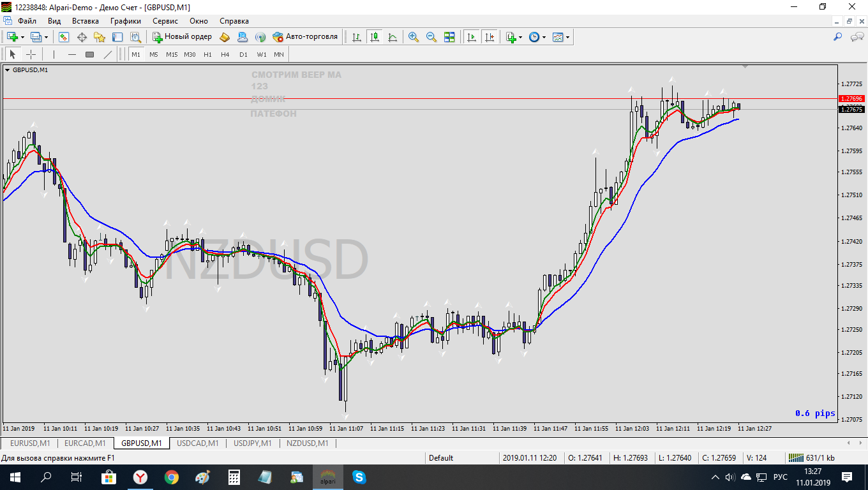The width and height of the screenshot is (868, 490).
Task: Switch chart to line chart mode
Action: pos(393,37)
